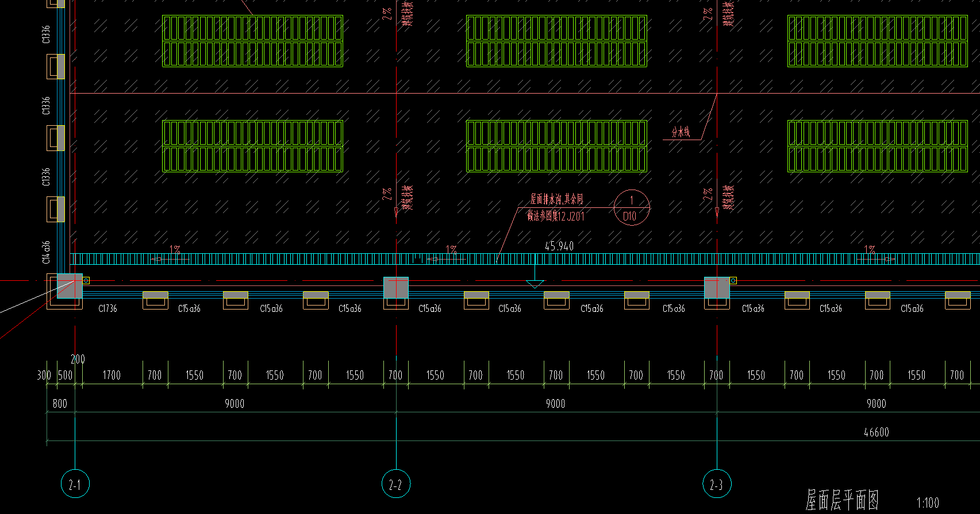The width and height of the screenshot is (980, 514).
Task: Click 9000 dimension between axes 2-1 and 2-2
Action: tap(235, 403)
